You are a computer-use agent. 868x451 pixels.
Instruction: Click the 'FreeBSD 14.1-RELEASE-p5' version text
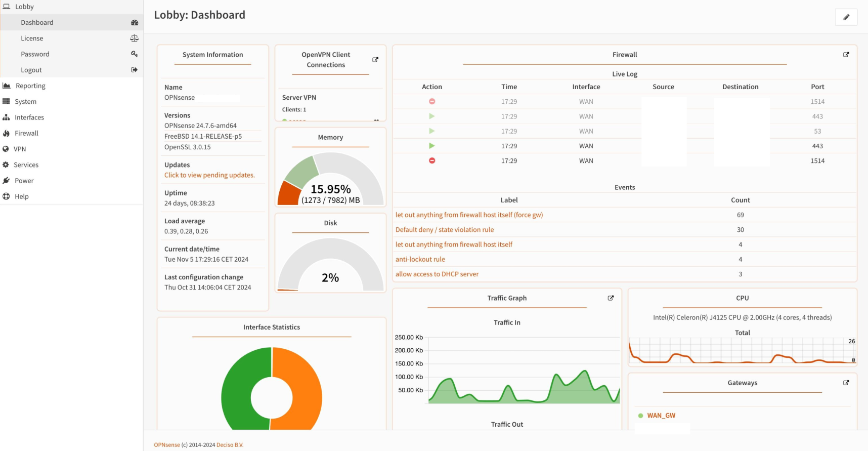click(203, 136)
